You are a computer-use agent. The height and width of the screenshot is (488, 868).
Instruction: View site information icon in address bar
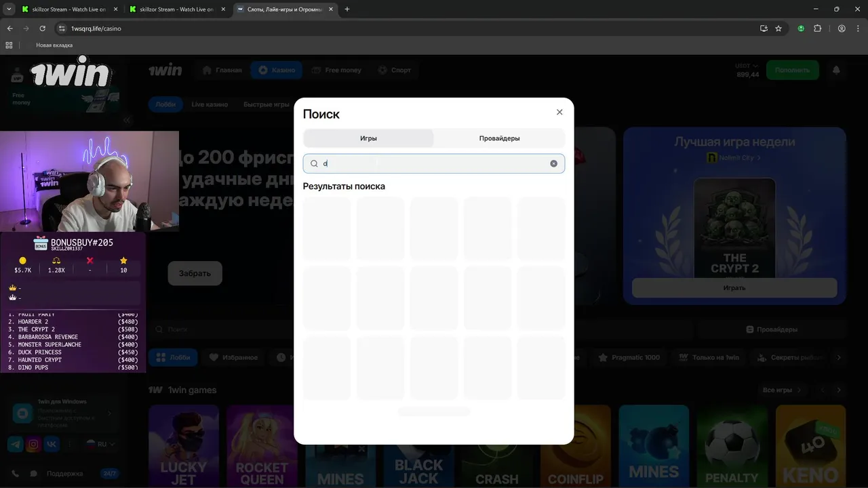click(62, 28)
